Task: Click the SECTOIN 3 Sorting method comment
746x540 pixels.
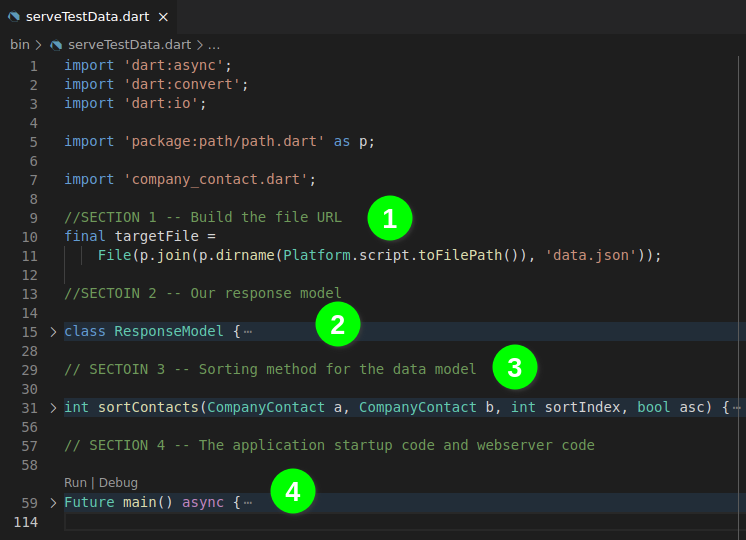Action: click(x=270, y=370)
